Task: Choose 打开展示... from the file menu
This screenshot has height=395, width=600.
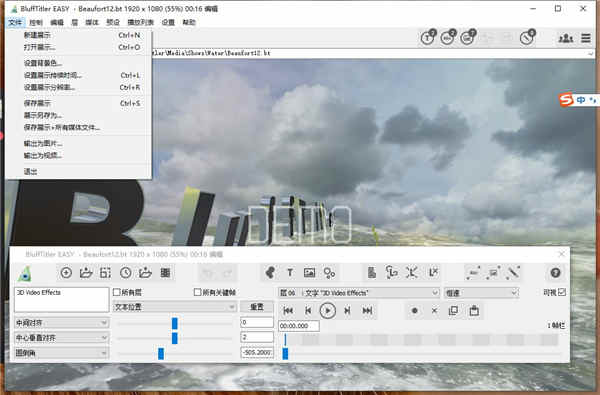Action: [x=78, y=47]
